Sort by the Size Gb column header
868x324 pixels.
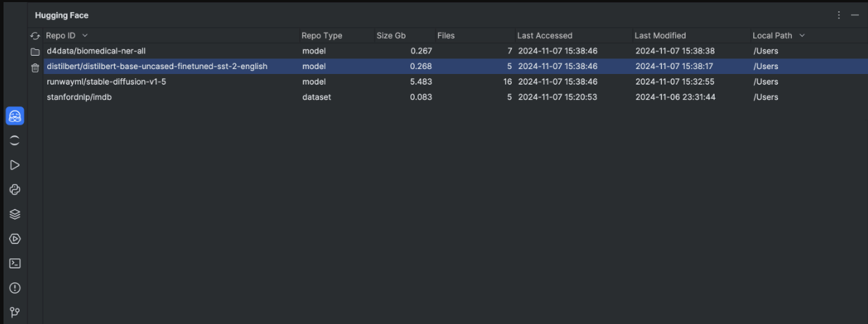coord(391,36)
